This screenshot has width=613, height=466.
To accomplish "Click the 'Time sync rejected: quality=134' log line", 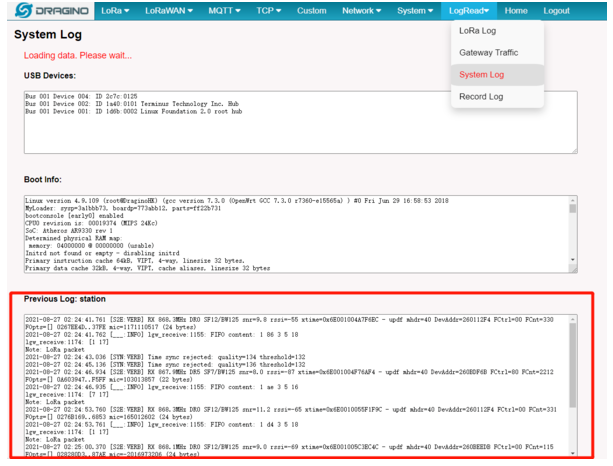I will point(165,357).
